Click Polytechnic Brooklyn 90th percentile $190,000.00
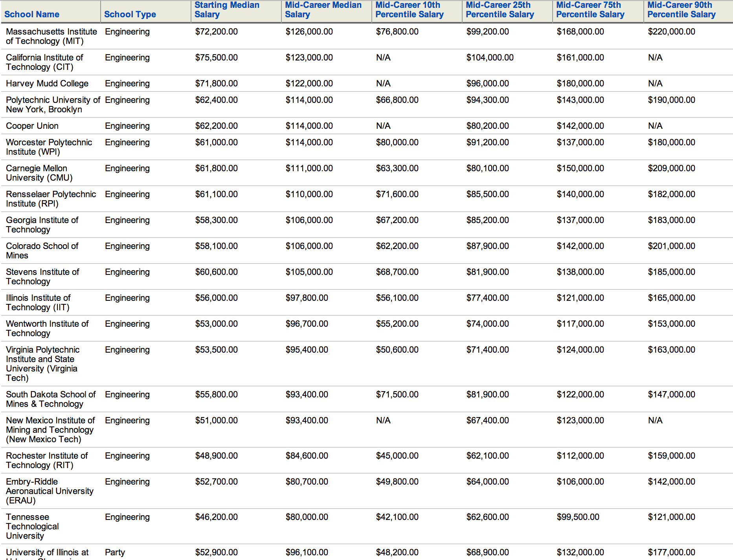733x560 pixels. point(672,100)
